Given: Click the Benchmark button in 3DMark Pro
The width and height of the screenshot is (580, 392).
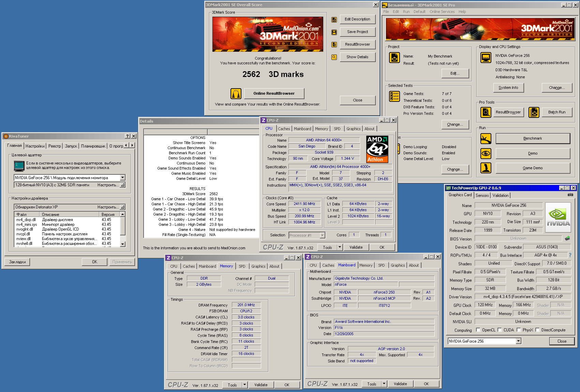Looking at the screenshot, I should point(533,139).
